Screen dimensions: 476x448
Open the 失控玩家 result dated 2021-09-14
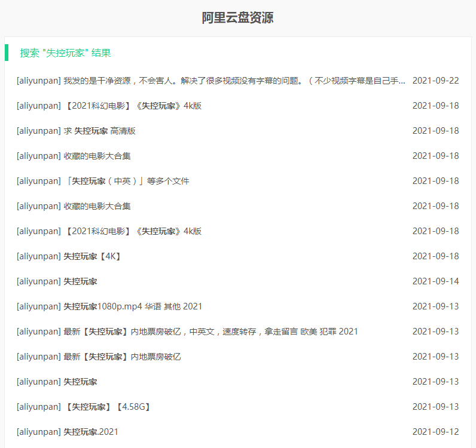coord(57,281)
